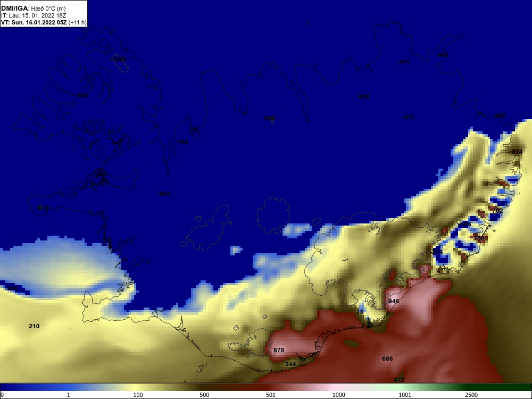Click the legend label 1
532x399 pixels.
(69, 395)
